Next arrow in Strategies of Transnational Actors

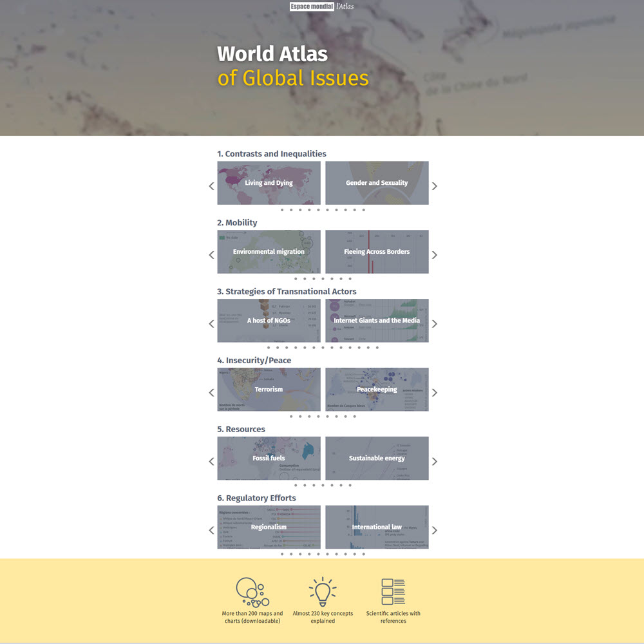[435, 324]
